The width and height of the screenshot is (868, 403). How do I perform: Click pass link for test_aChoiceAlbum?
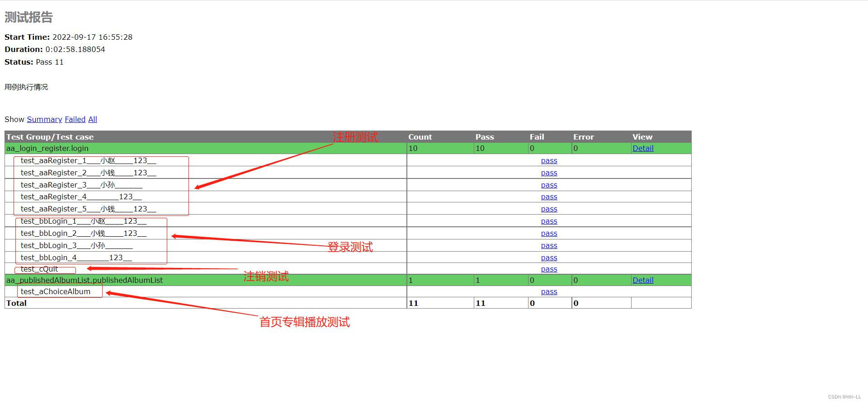coord(549,291)
